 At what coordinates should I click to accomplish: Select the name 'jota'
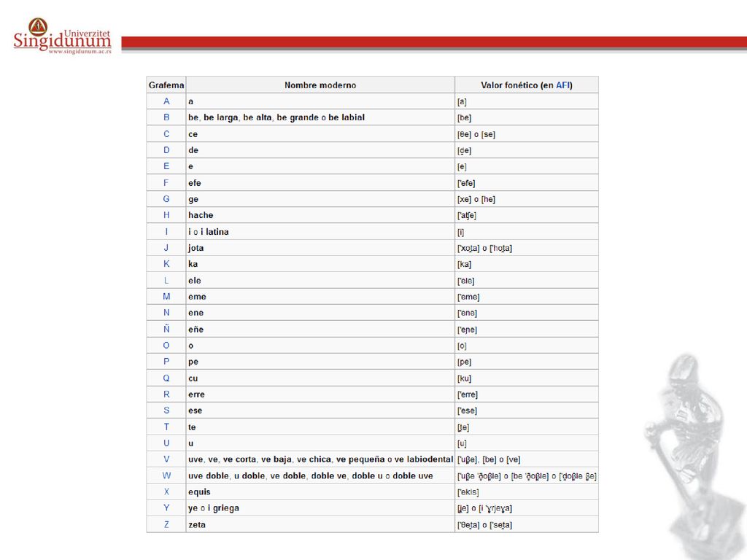(x=196, y=248)
